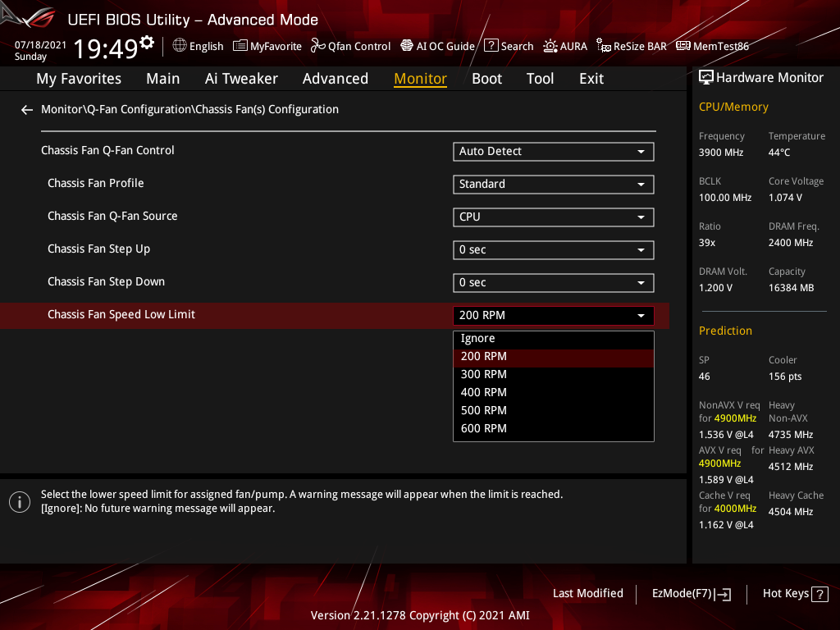Image resolution: width=840 pixels, height=630 pixels.
Task: Click the Last Modified button
Action: [587, 593]
